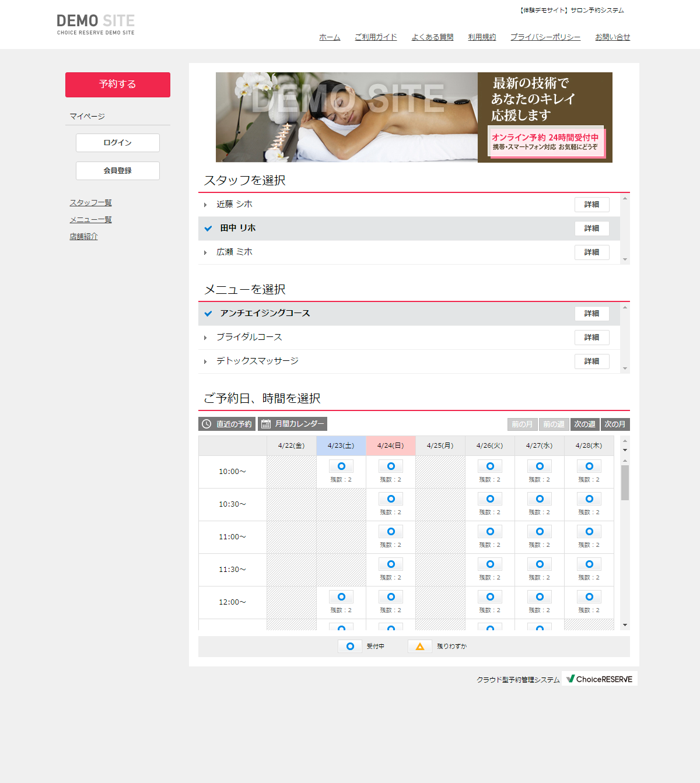Click the time table scrollbar thumb
Screen dimensions: 700x783
point(625,483)
